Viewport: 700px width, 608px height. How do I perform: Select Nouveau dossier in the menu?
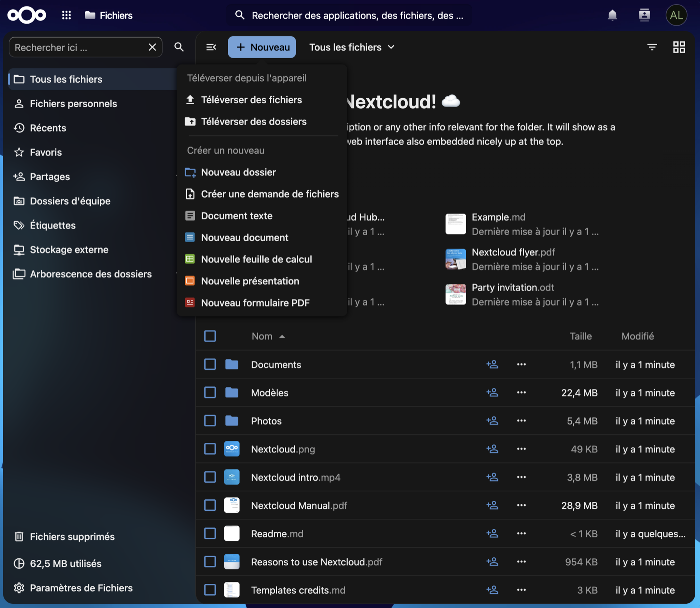262,172
